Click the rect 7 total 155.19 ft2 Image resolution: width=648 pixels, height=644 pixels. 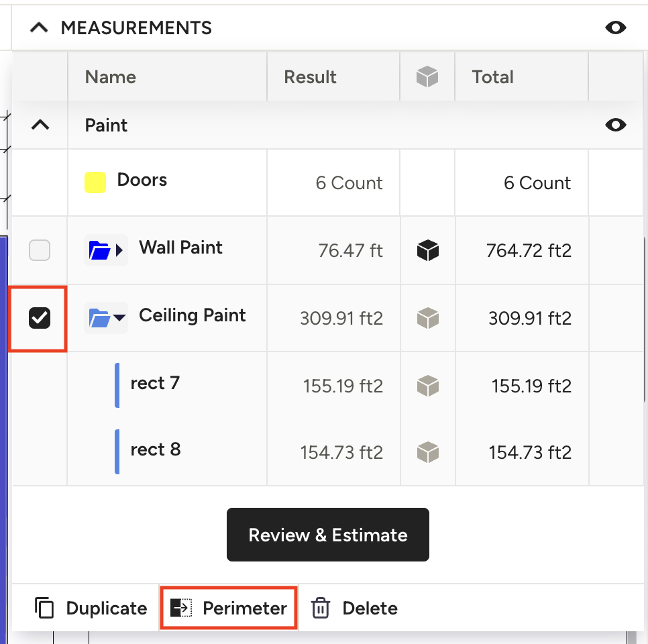pos(531,386)
